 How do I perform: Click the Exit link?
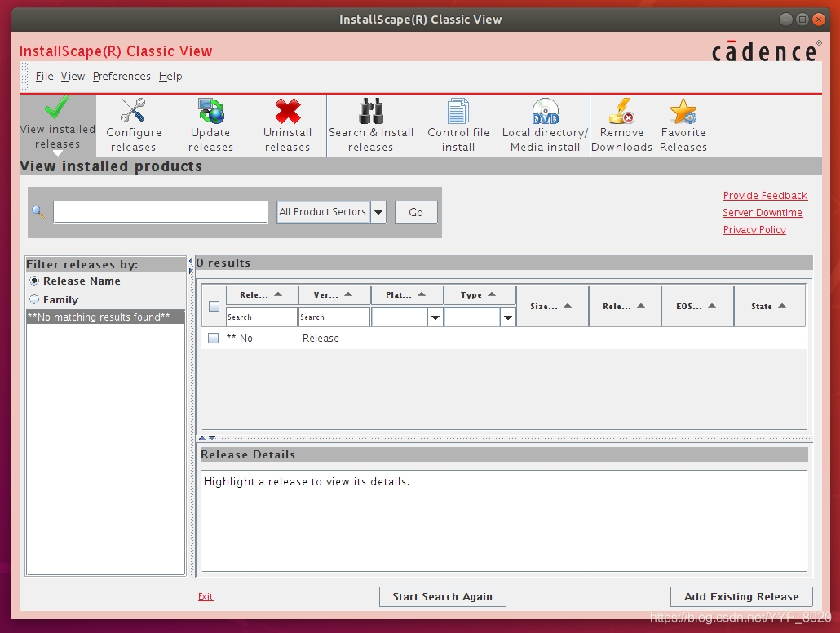coord(206,596)
